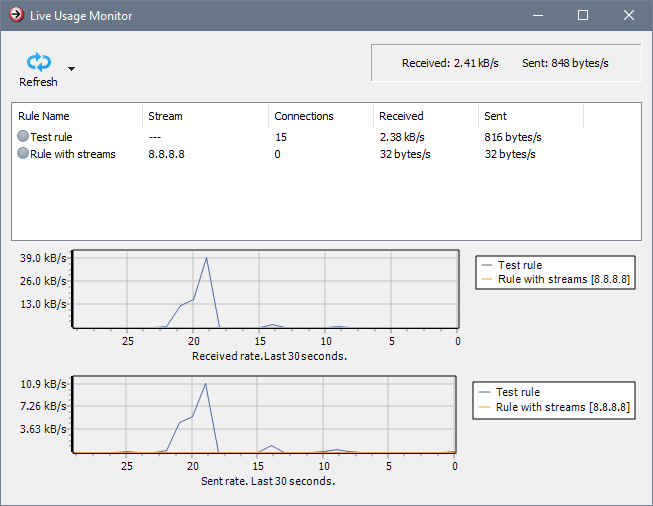Click the sent rate chart peak
The height and width of the screenshot is (506, 653).
pyautogui.click(x=205, y=384)
